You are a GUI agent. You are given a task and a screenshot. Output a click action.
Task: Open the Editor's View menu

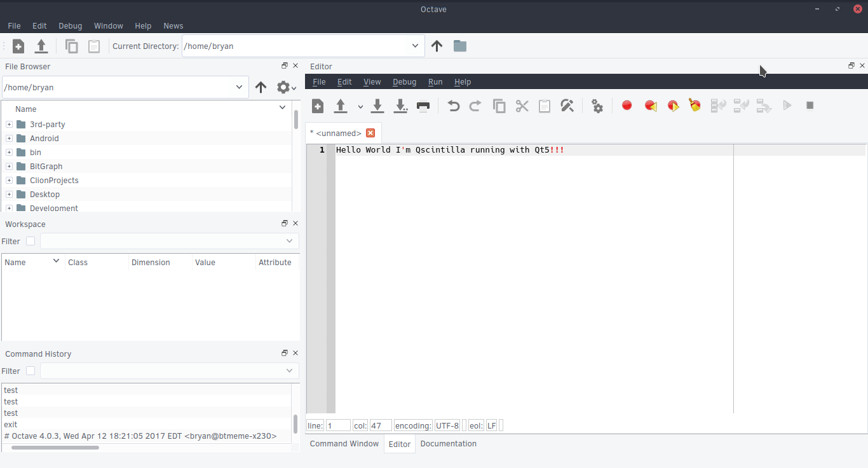(x=372, y=82)
